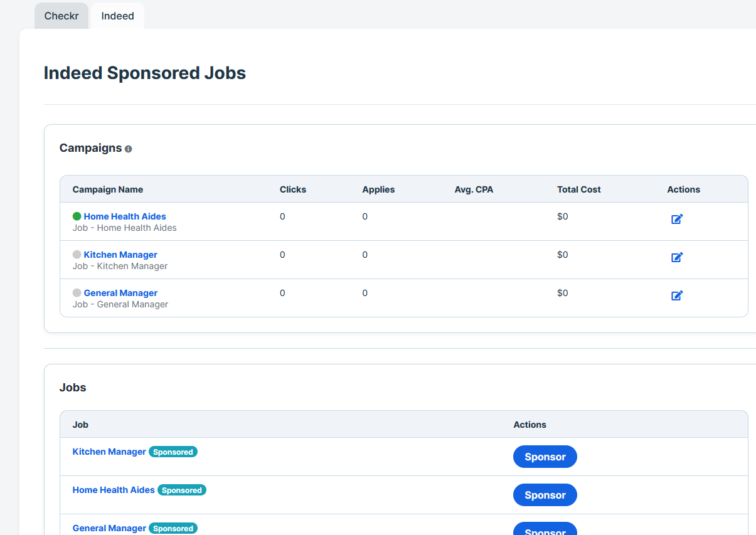Switch to the Checkr tab
The width and height of the screenshot is (756, 535).
pyautogui.click(x=61, y=16)
